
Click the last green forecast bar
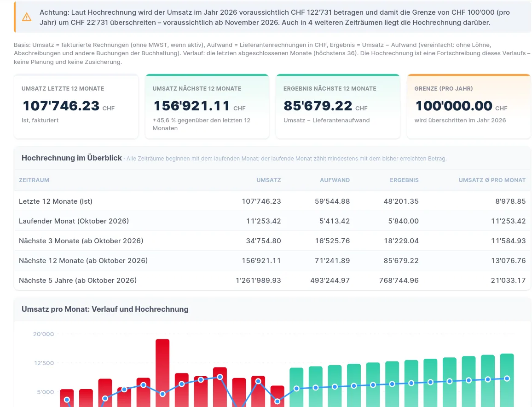point(507,380)
